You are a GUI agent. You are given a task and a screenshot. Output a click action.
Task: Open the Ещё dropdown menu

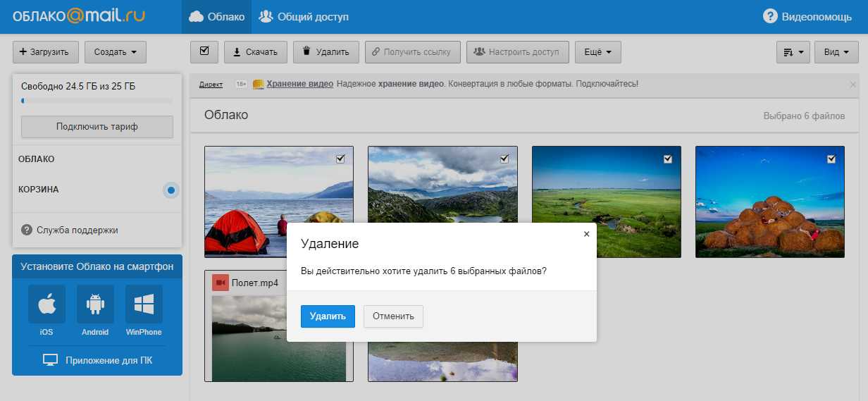pos(597,51)
